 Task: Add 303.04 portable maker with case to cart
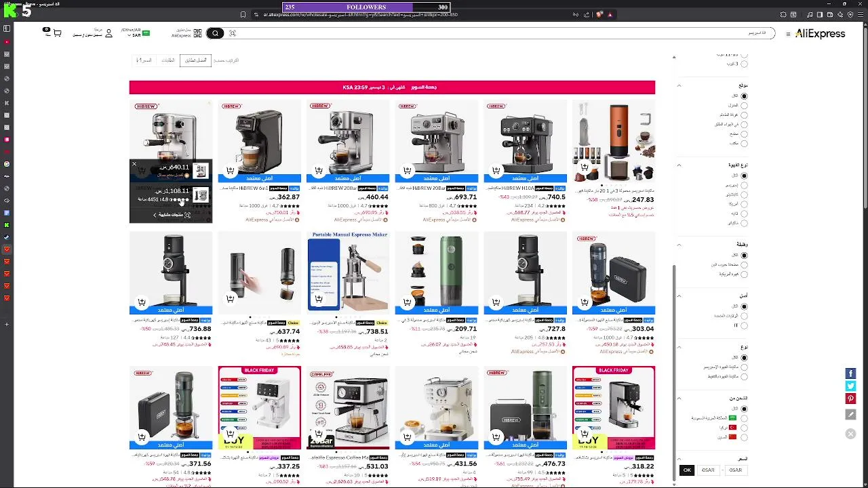585,302
